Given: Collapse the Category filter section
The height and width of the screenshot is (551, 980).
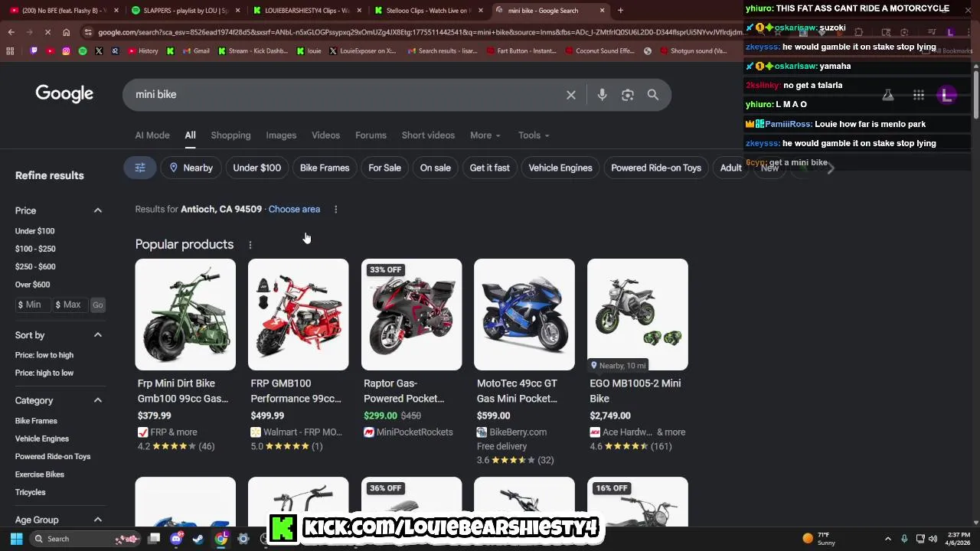Looking at the screenshot, I should pos(98,400).
